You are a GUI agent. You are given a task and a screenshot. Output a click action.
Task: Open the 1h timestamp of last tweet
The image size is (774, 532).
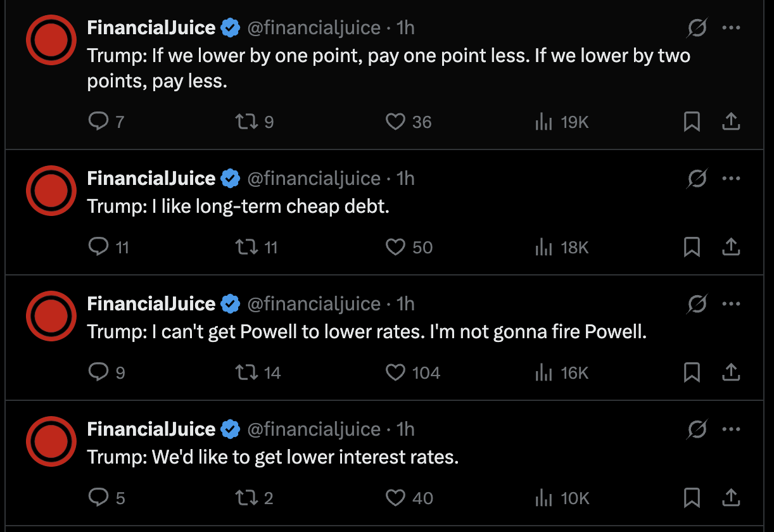(405, 429)
